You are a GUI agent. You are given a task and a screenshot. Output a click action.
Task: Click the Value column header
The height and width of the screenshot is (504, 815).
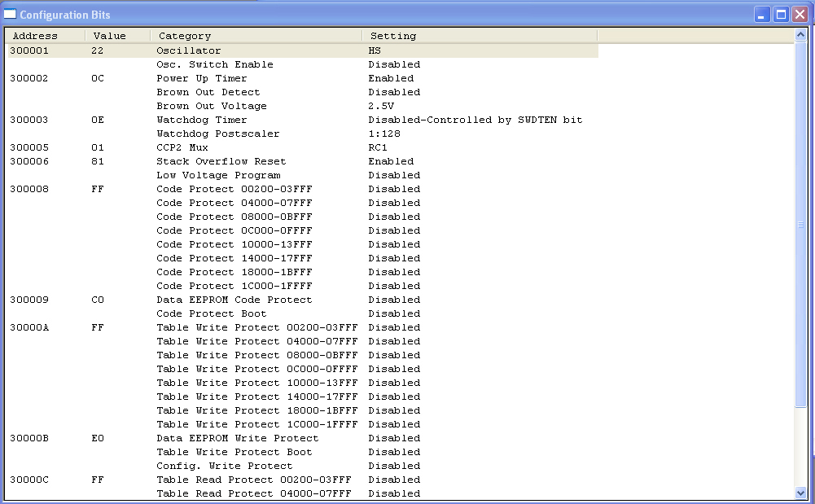[118, 36]
